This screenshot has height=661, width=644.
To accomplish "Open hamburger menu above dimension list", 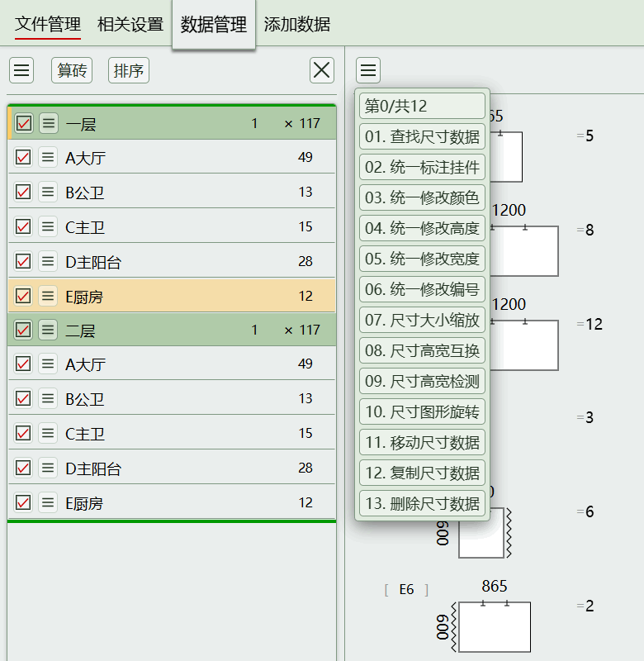I will [x=368, y=70].
